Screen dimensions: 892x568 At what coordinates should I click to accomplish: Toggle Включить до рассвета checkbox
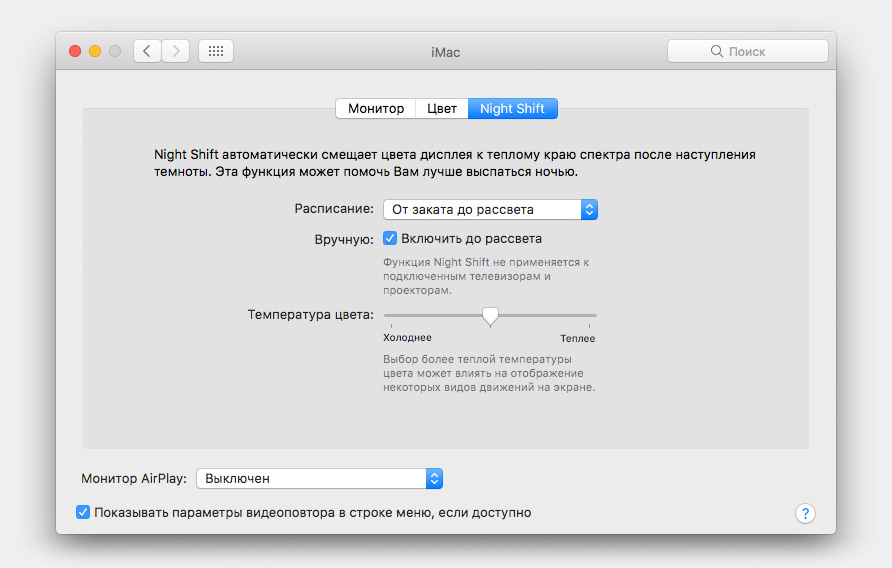pos(390,238)
